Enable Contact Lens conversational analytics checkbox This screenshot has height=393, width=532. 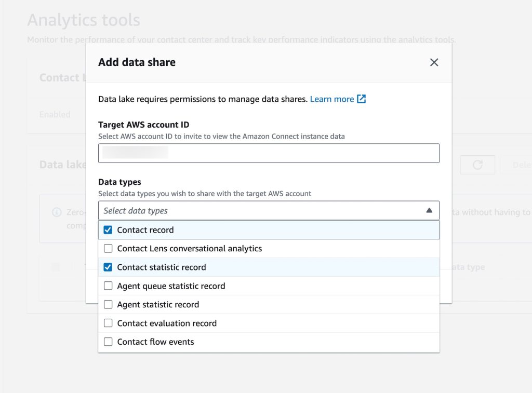[108, 249]
